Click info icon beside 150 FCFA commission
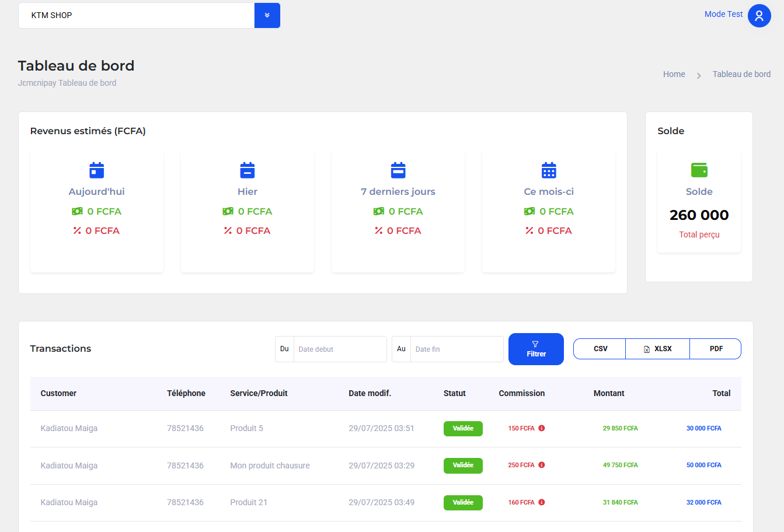 pos(542,428)
